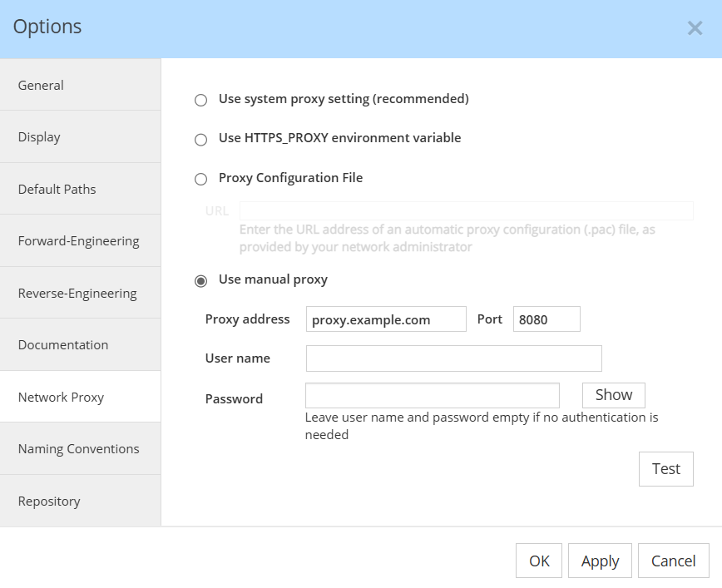The image size is (722, 588).
Task: Reveal the password with Show
Action: pos(613,394)
